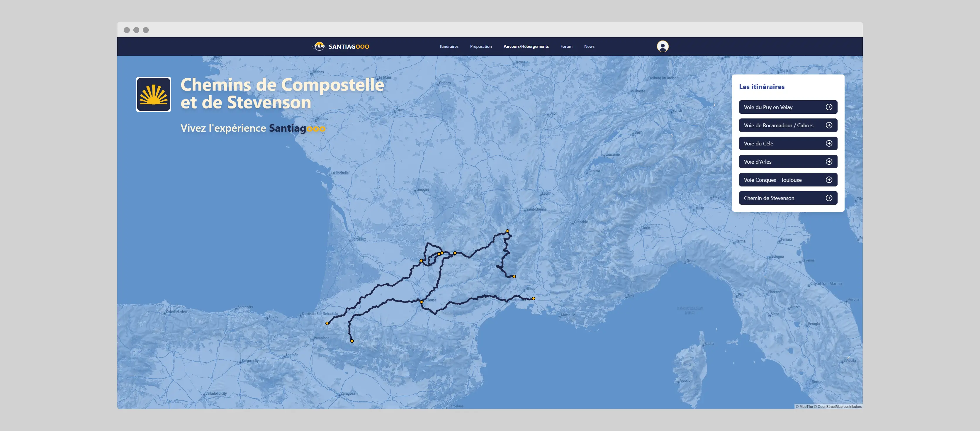
Task: Open the Forum page
Action: pyautogui.click(x=566, y=46)
